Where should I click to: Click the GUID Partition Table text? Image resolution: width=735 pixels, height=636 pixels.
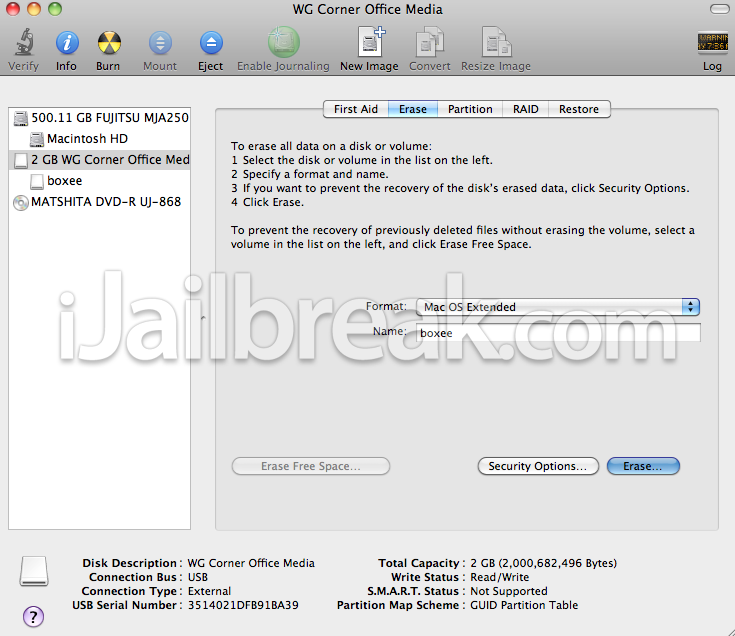[524, 605]
